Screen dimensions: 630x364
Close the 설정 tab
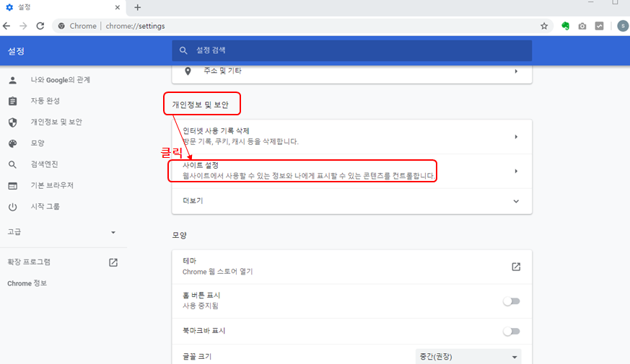pyautogui.click(x=118, y=7)
